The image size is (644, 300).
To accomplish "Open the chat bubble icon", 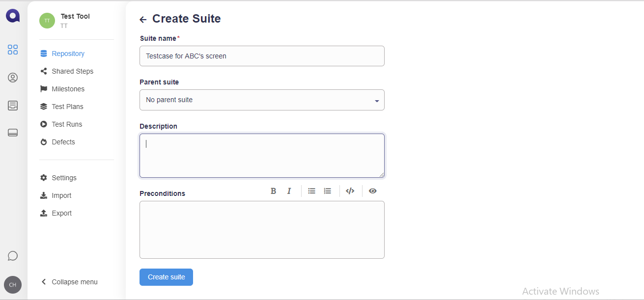I will pos(13,256).
